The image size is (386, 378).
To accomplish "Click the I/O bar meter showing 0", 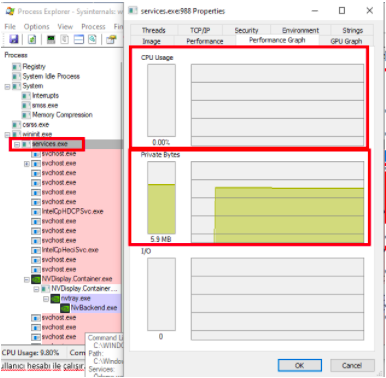I will (x=161, y=294).
